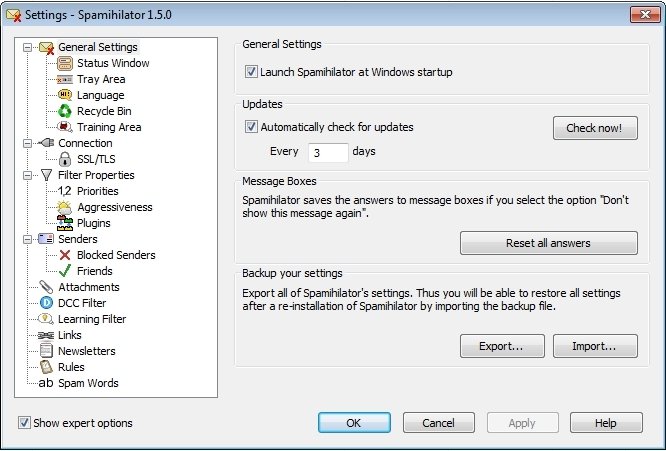Click the Learning Filter lightbulb icon
Viewport: 666px width, 451px height.
[x=46, y=319]
